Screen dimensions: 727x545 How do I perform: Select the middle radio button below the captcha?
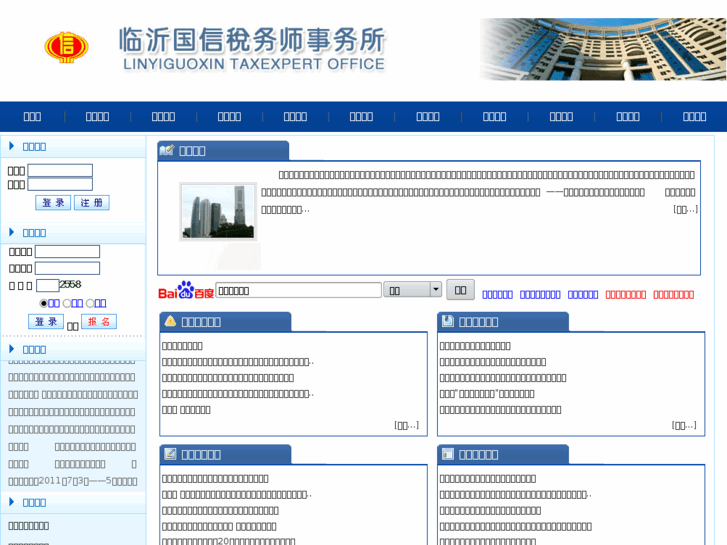[67, 303]
